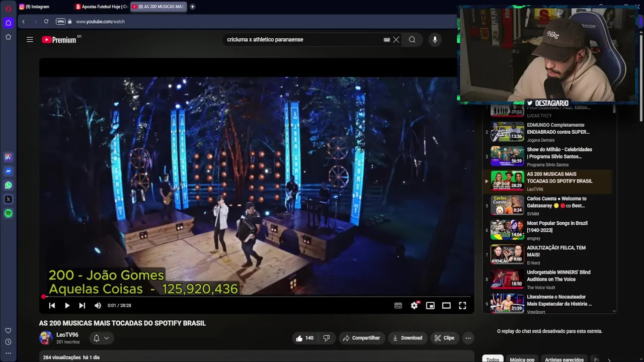Screen dimensions: 644x362
Task: Open LeoTV96 channel name link
Action: [67, 335]
